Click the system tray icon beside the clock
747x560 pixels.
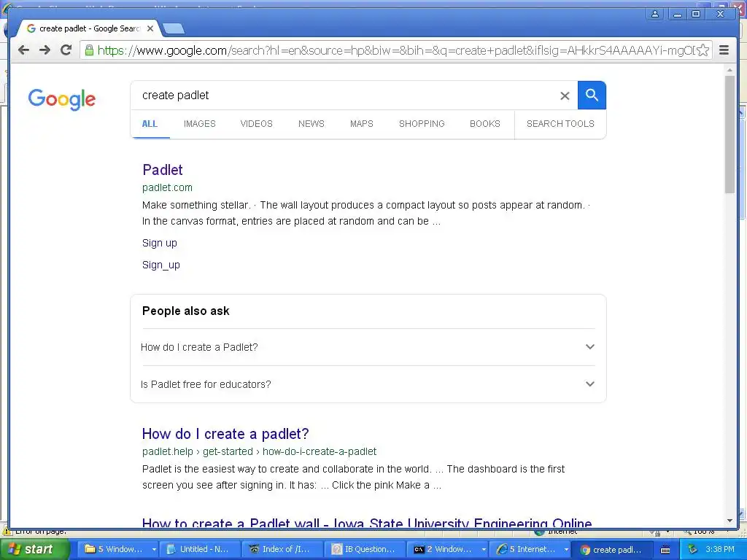pyautogui.click(x=692, y=549)
